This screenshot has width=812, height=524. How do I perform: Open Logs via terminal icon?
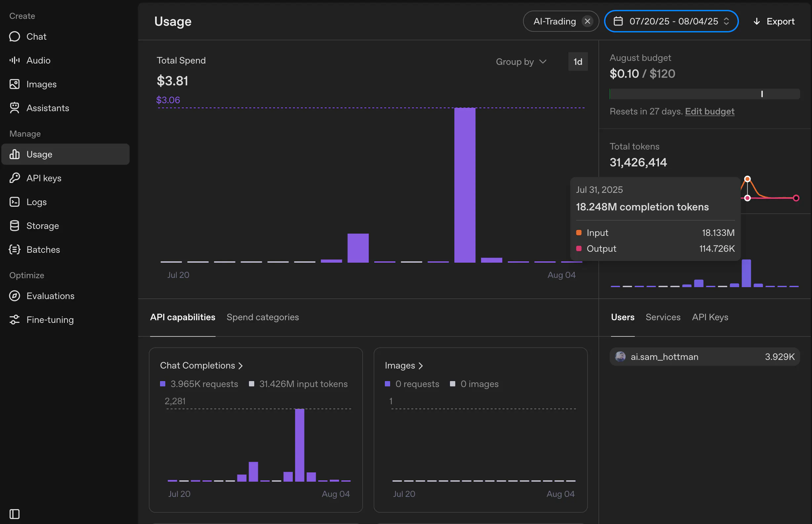(14, 202)
